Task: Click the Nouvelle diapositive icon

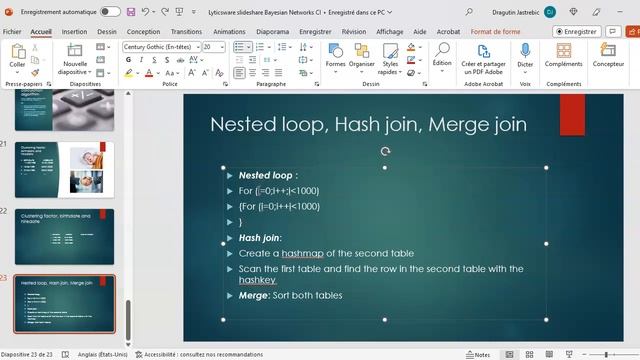Action: coord(75,51)
